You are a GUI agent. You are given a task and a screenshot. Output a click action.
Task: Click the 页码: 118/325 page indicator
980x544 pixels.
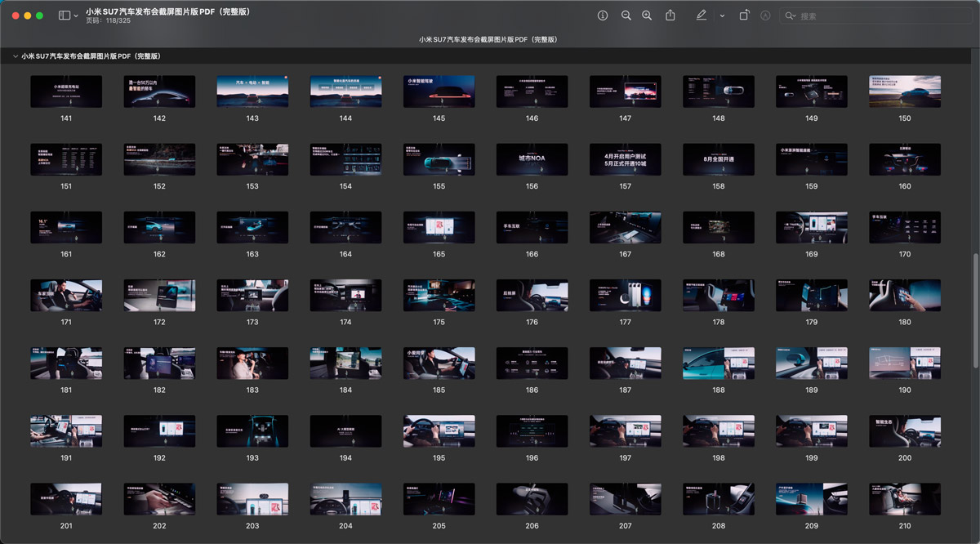pyautogui.click(x=108, y=20)
